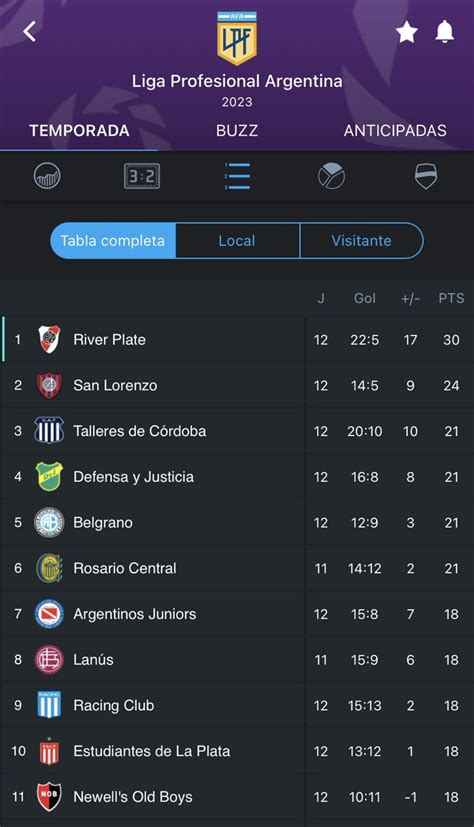Open the San Lorenzo team row
The width and height of the screenshot is (474, 827).
[x=237, y=386]
